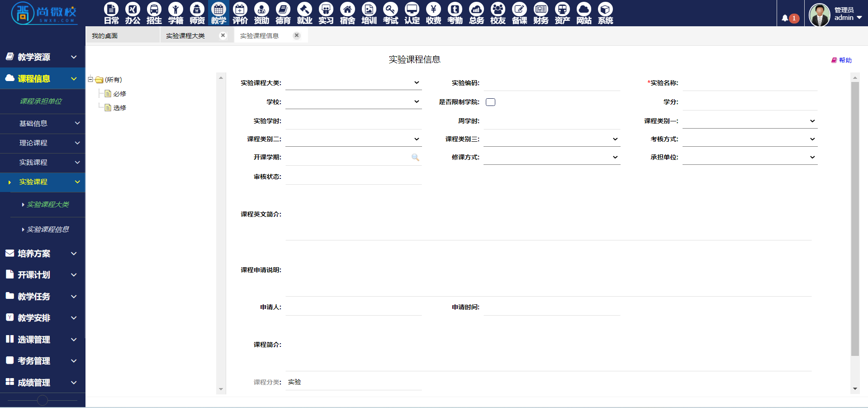Screen dimensions: 868x408
Task: Open the 校友 module icon
Action: [x=498, y=13]
